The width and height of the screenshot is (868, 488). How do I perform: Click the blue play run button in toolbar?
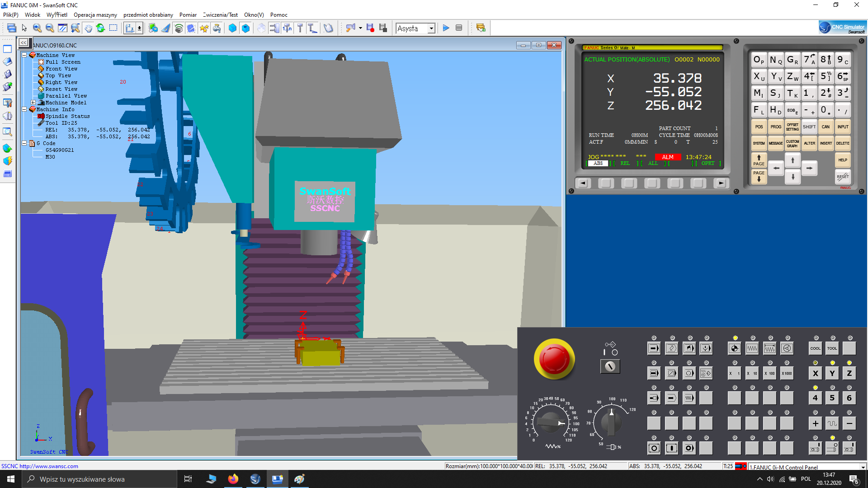point(446,28)
